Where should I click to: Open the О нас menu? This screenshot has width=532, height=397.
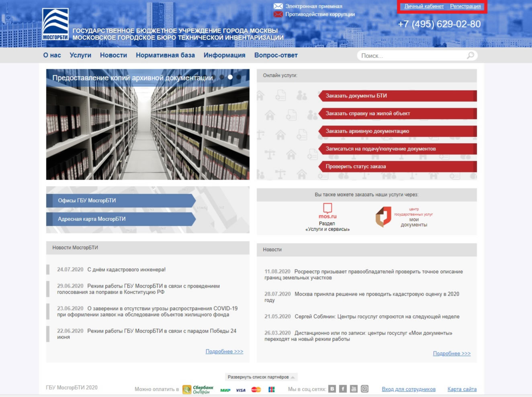pos(52,55)
